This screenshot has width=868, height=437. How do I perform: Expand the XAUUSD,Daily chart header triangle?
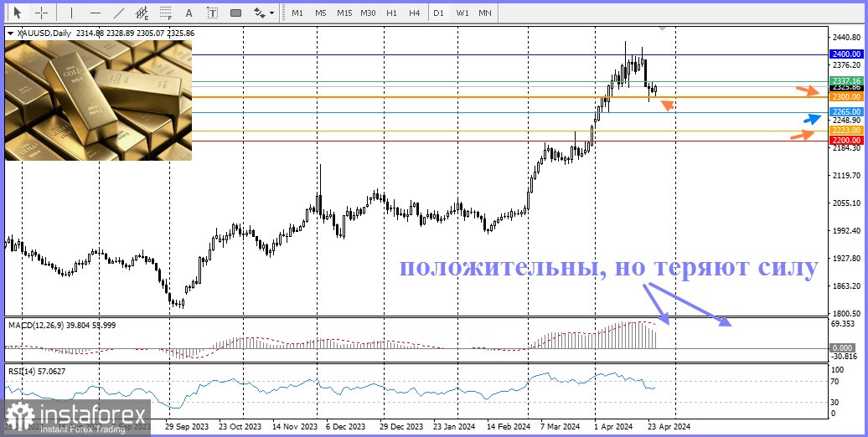(10, 33)
